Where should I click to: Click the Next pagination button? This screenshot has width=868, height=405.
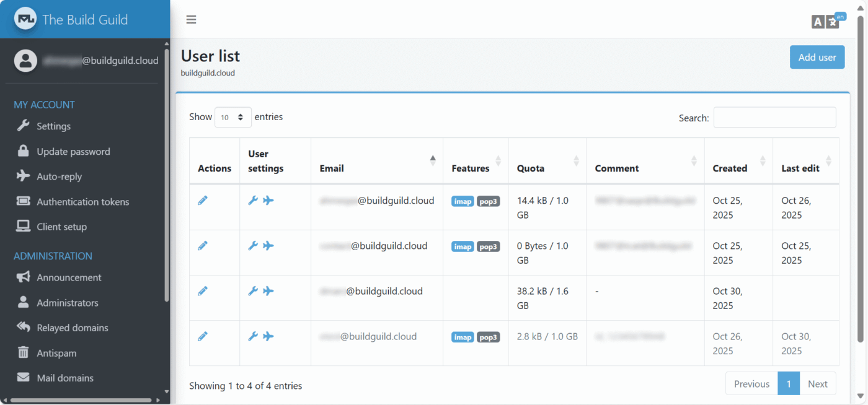pos(817,384)
